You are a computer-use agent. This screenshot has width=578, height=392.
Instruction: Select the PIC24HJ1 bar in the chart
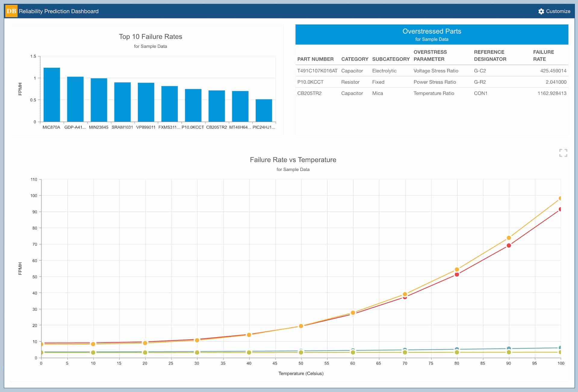(264, 110)
